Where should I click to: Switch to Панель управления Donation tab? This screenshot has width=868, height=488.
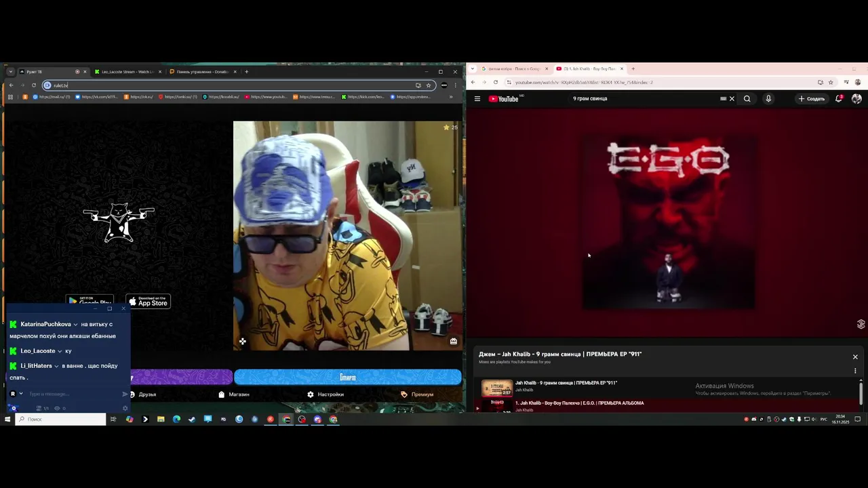pos(203,72)
